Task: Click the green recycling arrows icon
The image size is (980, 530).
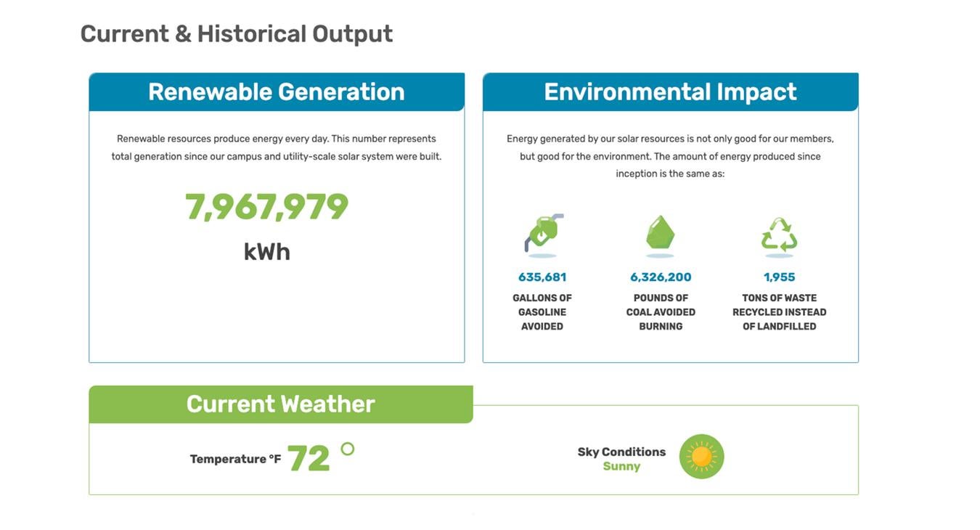Action: pyautogui.click(x=779, y=236)
